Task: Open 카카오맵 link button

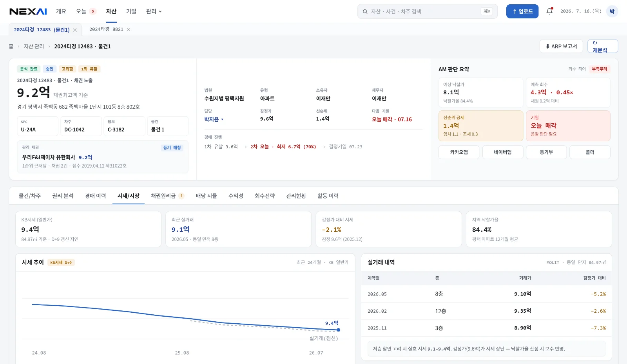Action: click(x=459, y=152)
